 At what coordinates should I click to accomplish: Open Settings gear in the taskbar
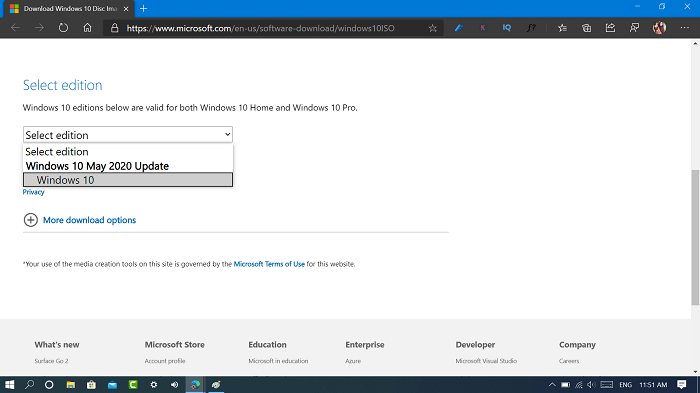[154, 385]
